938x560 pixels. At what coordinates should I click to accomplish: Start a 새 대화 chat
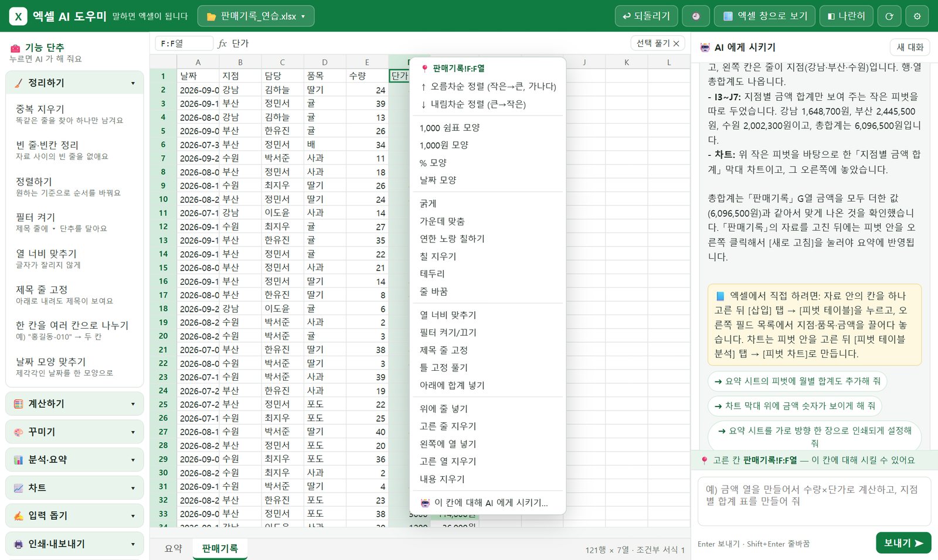[x=909, y=47]
